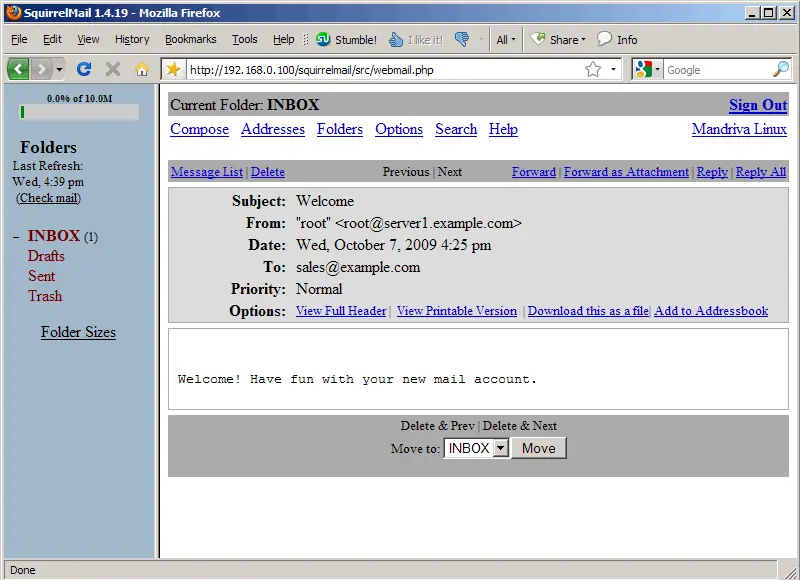Open the Help menu in Firefox menu bar

coord(283,39)
